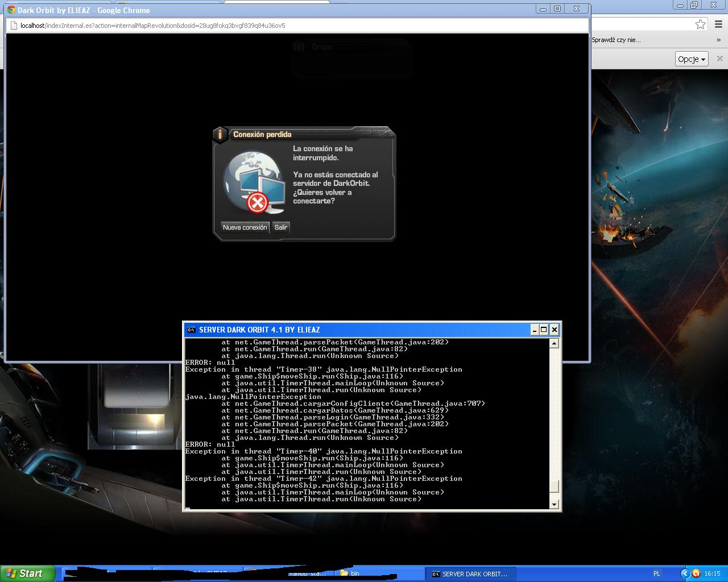The image size is (728, 582).
Task: Click the Timer-38 exception line in console
Action: tap(324, 369)
